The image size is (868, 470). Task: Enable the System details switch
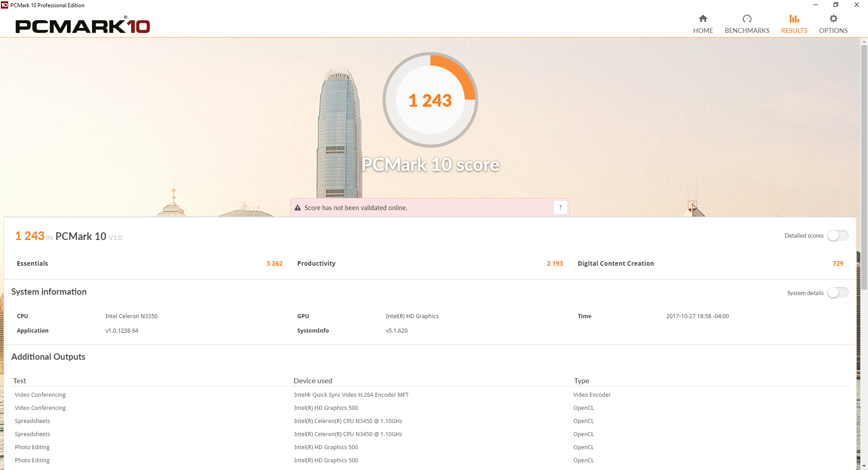point(838,293)
